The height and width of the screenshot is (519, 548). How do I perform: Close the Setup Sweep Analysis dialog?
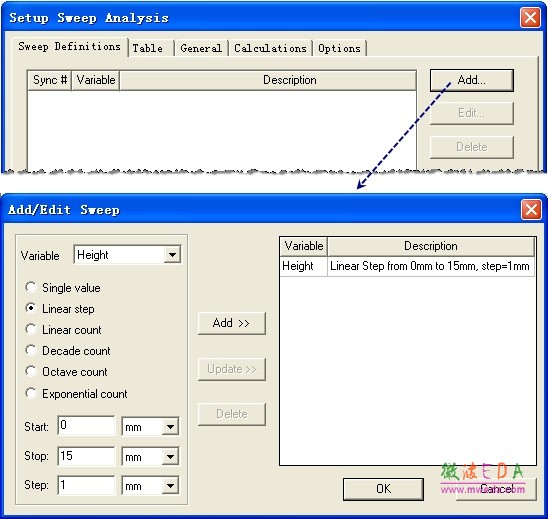pos(530,17)
